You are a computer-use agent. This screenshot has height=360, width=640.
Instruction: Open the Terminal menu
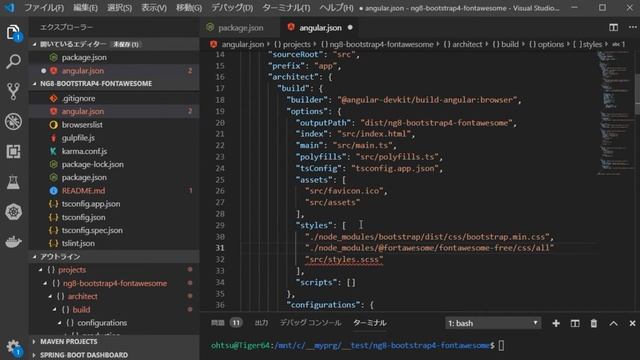click(286, 8)
